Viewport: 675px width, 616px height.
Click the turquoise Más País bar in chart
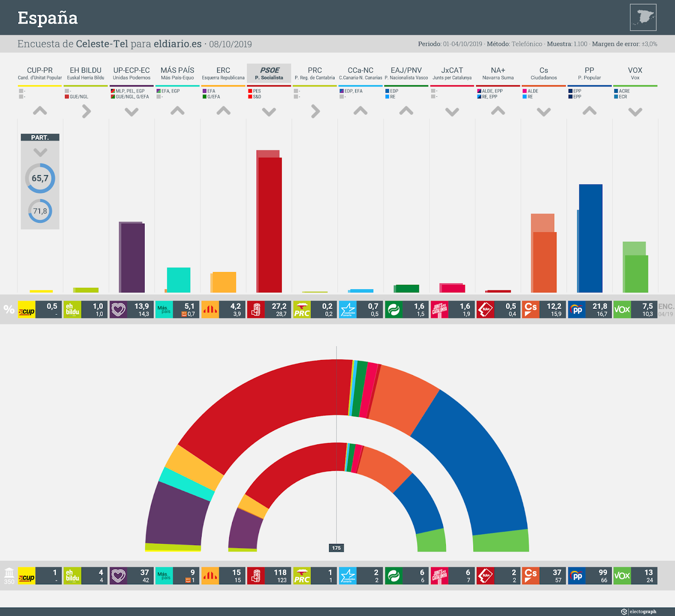tap(178, 280)
